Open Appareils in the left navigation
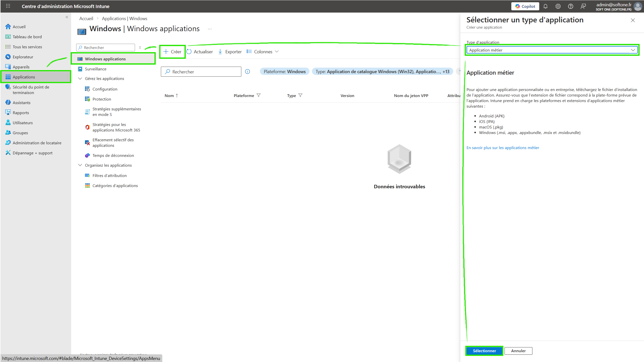Image resolution: width=644 pixels, height=362 pixels. pos(21,67)
